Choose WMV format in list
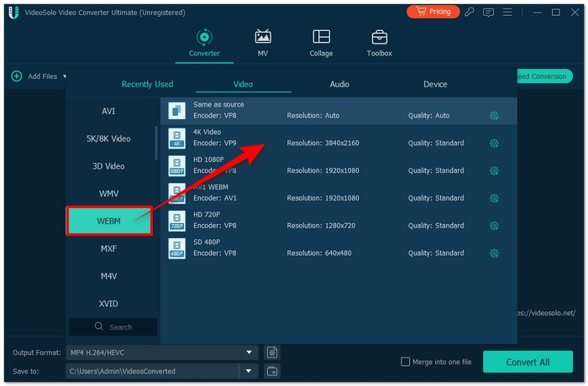 point(108,194)
